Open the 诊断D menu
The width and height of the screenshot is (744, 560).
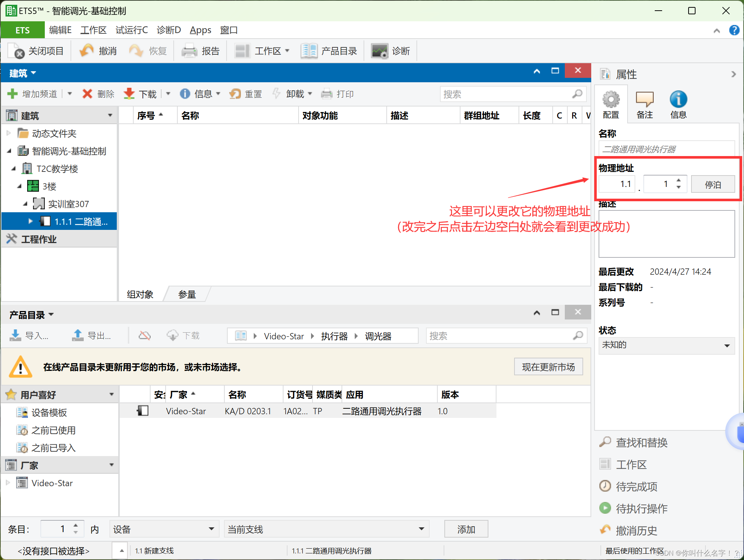click(x=169, y=30)
